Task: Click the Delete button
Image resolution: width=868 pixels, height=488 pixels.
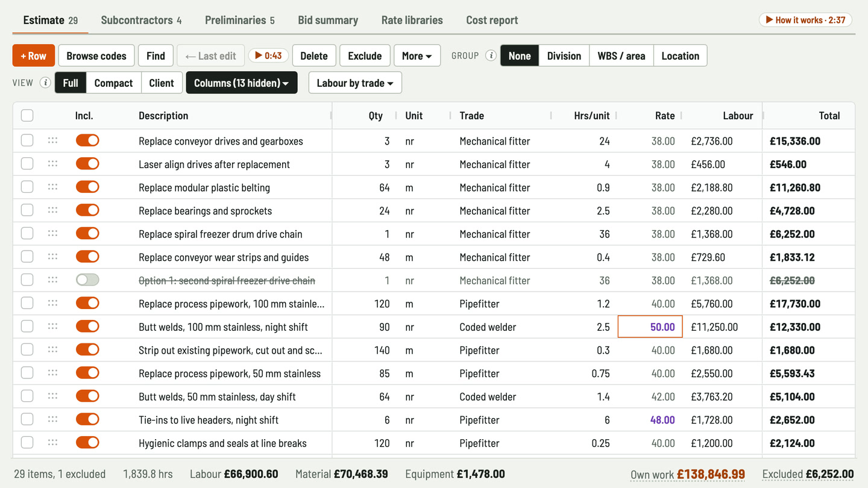Action: tap(314, 55)
